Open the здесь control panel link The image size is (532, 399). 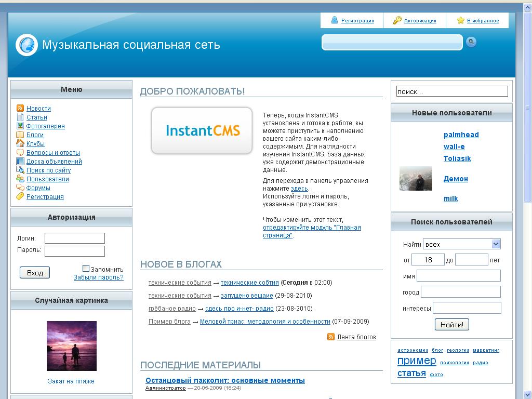tap(299, 188)
